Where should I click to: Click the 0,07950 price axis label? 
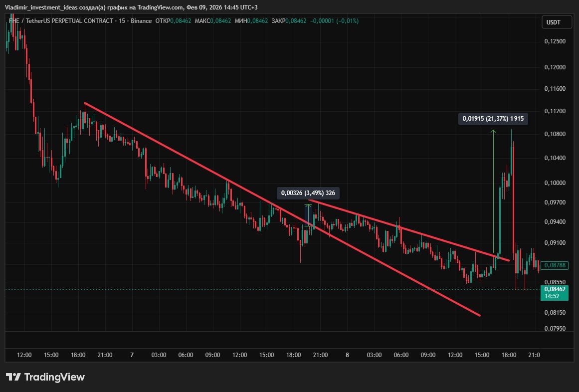(555, 328)
